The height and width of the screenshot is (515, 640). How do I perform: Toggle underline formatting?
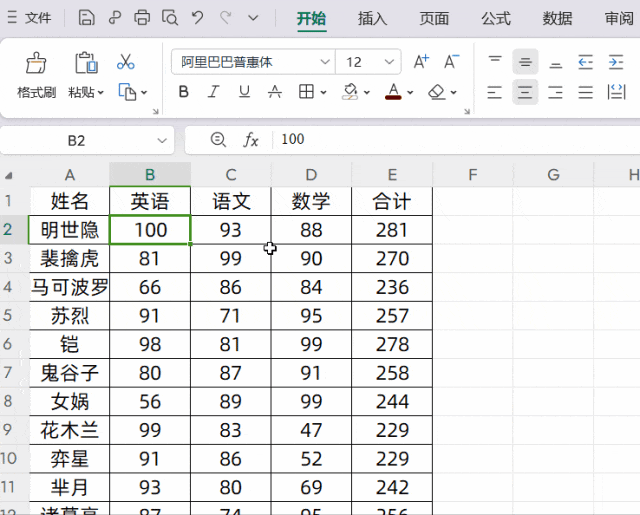pyautogui.click(x=245, y=92)
